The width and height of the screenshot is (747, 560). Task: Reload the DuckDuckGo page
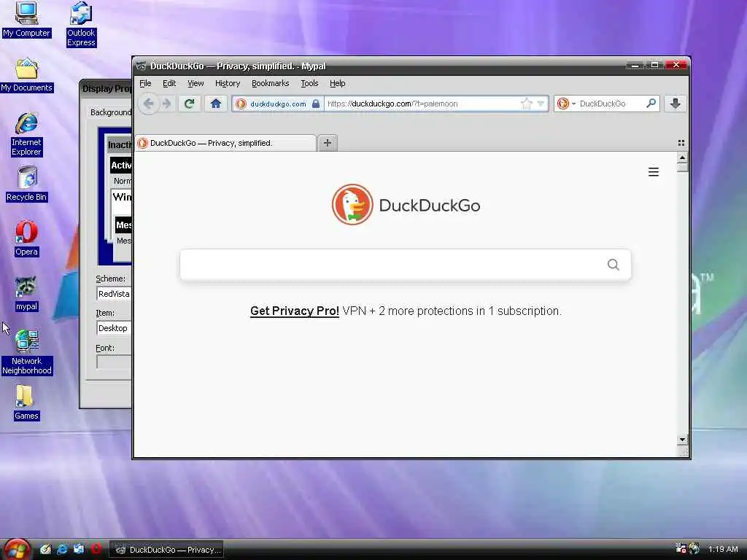tap(189, 104)
